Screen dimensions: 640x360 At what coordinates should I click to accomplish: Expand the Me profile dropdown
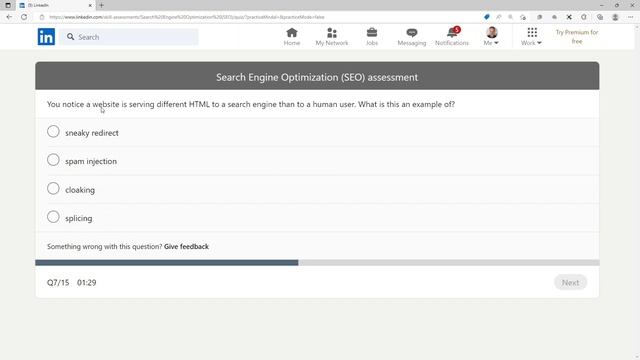click(x=491, y=37)
